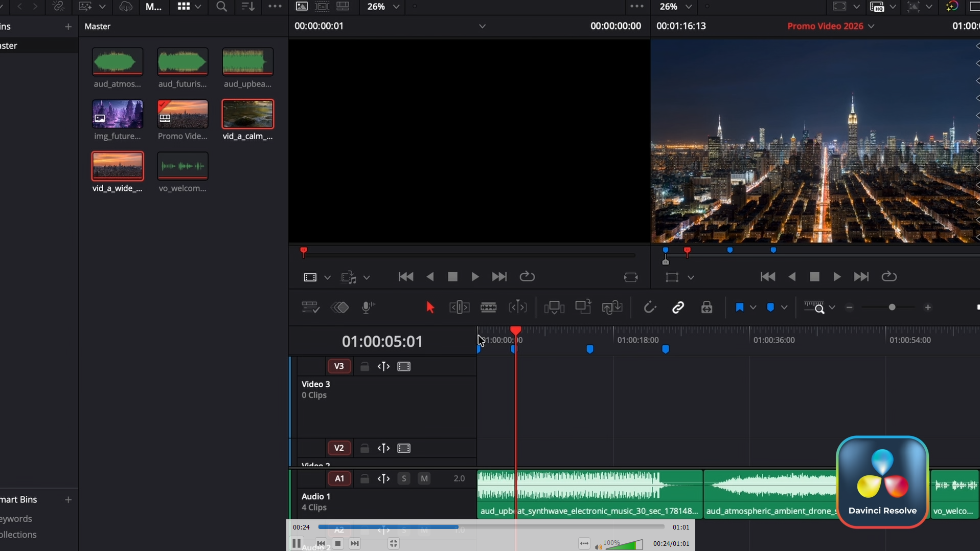Click the Match Frame icon in source viewer

pyautogui.click(x=631, y=277)
